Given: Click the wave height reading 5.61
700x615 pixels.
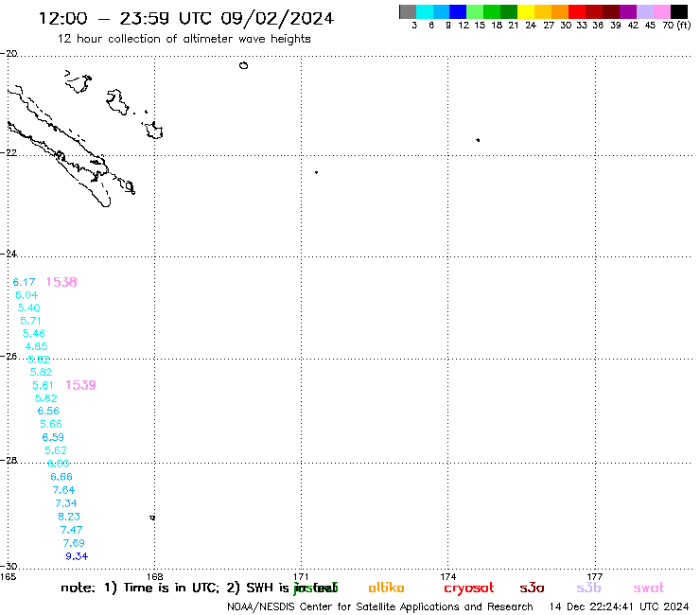Looking at the screenshot, I should tap(44, 385).
